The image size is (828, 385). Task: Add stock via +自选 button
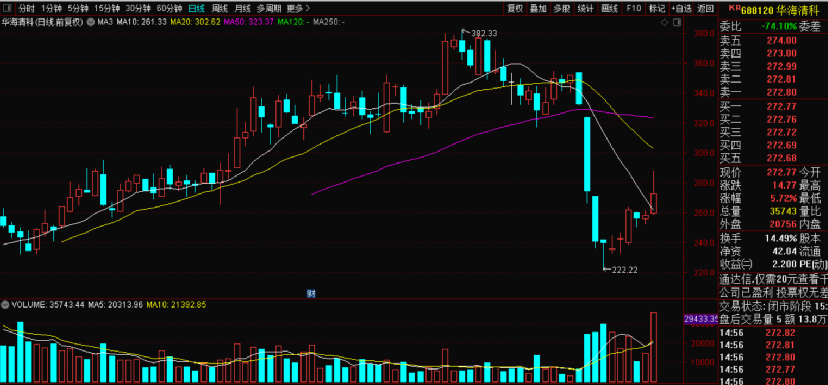[x=682, y=8]
